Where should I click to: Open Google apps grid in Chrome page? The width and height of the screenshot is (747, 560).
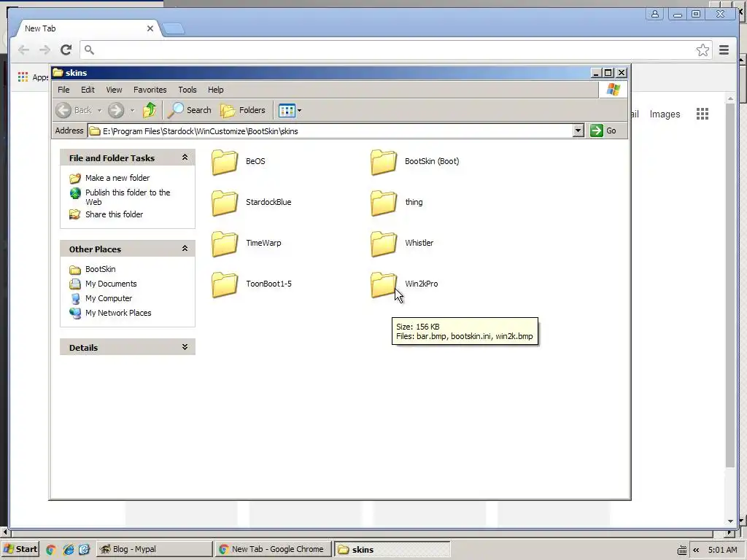(x=703, y=114)
